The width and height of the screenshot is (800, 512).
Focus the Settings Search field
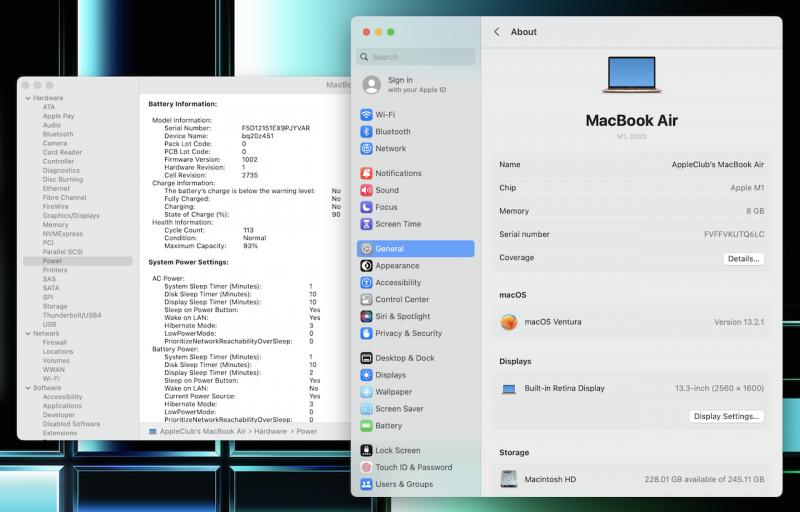(x=416, y=57)
